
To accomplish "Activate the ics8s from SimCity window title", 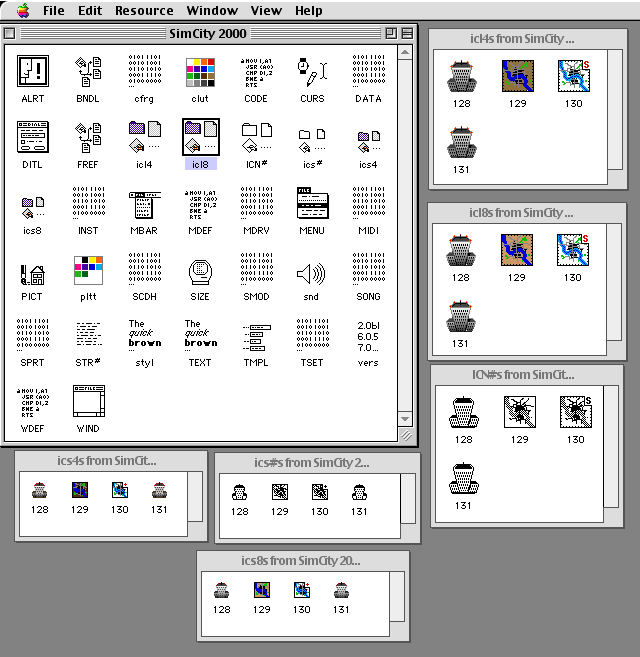I will coord(301,561).
